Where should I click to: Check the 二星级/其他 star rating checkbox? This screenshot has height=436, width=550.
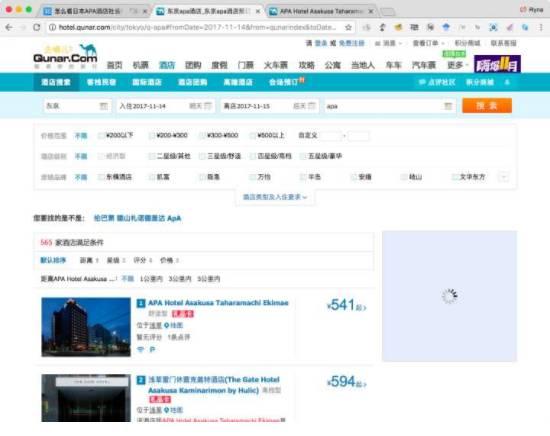click(152, 156)
